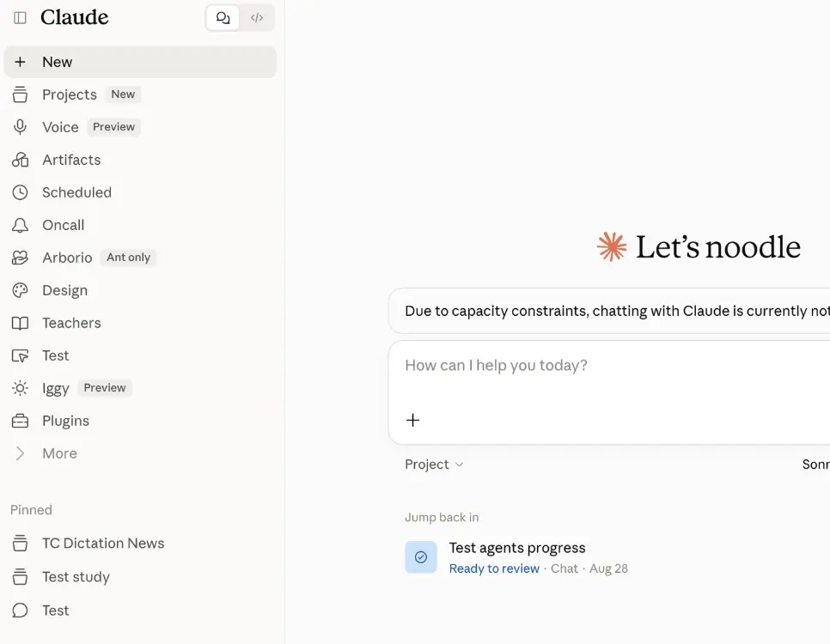The width and height of the screenshot is (830, 644).
Task: Open the Project dropdown below input
Action: (x=434, y=465)
